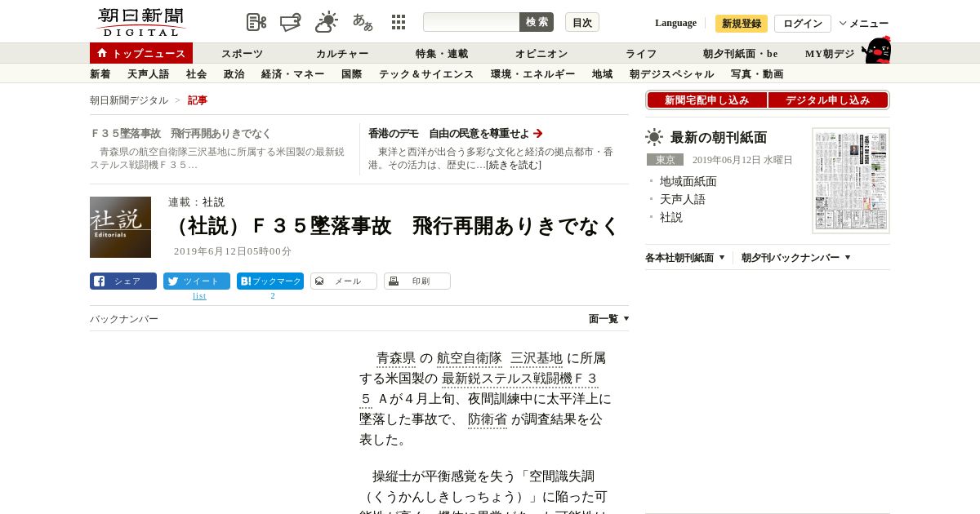
Task: Click the 検索 search button
Action: [537, 22]
